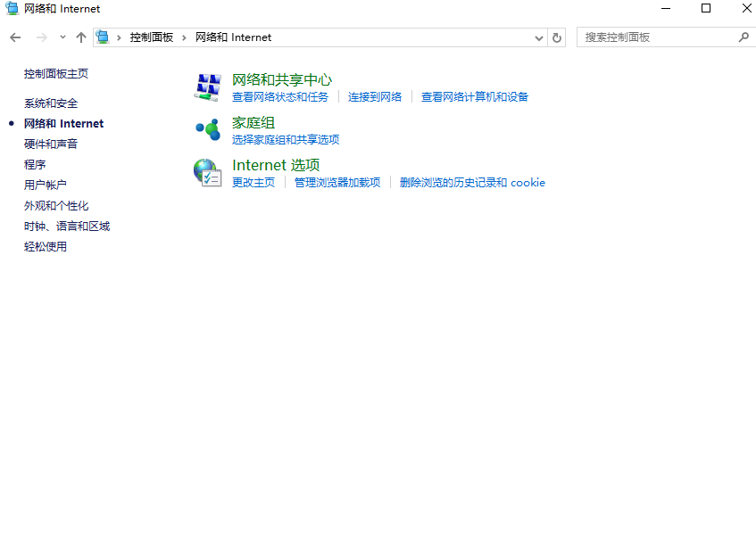The height and width of the screenshot is (544, 756).
Task: Click 查看网络状态和任务
Action: click(280, 97)
